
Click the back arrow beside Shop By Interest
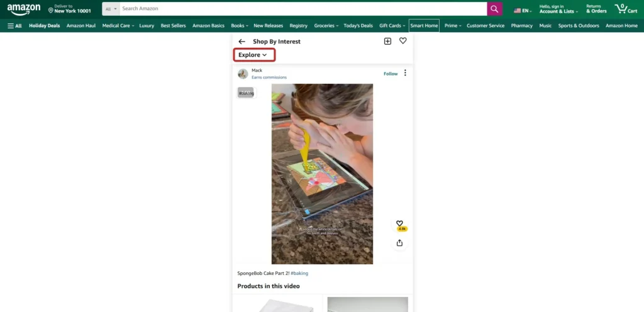242,42
